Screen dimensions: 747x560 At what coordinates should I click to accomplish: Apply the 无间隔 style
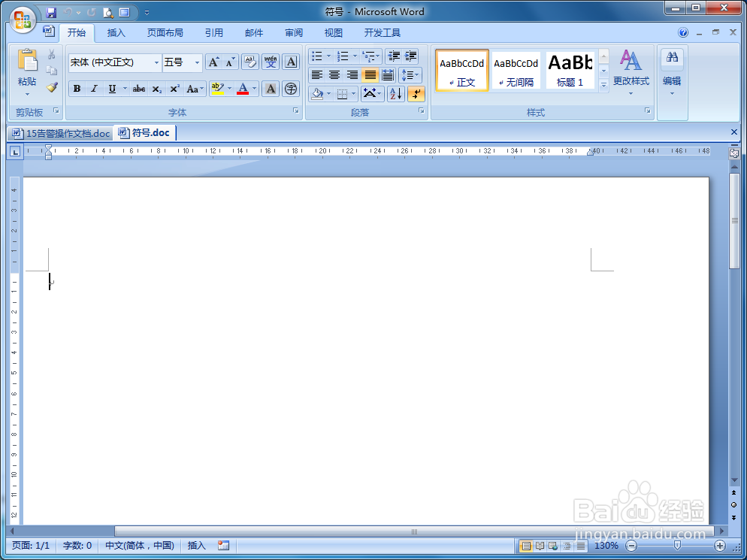tap(516, 71)
